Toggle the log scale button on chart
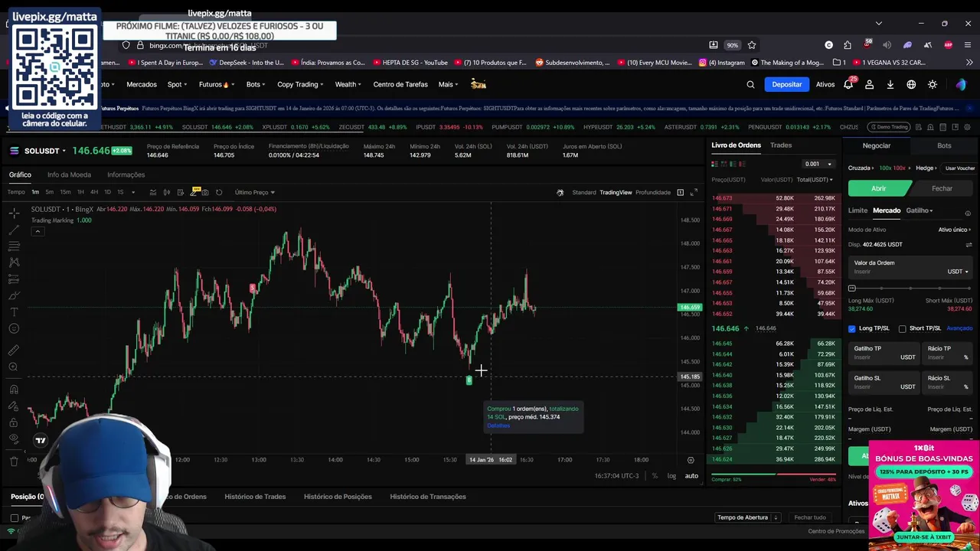The image size is (980, 551). click(671, 476)
